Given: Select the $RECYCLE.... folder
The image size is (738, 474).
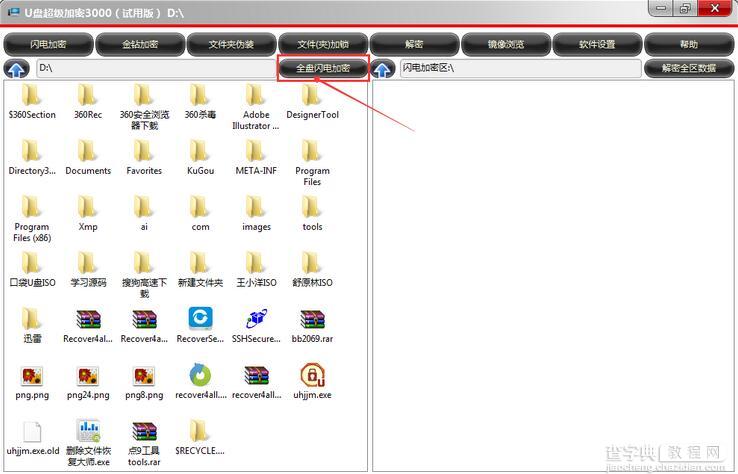Looking at the screenshot, I should point(200,438).
